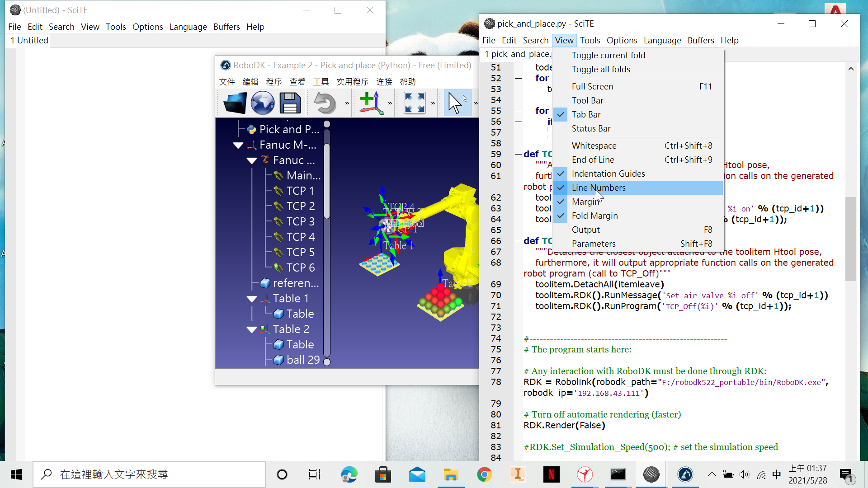The width and height of the screenshot is (868, 488).
Task: Click the taskbar search box
Action: [x=149, y=474]
